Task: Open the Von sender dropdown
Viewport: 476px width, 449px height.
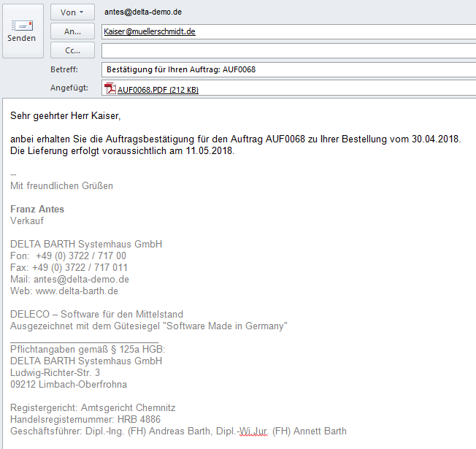Action: (72, 12)
